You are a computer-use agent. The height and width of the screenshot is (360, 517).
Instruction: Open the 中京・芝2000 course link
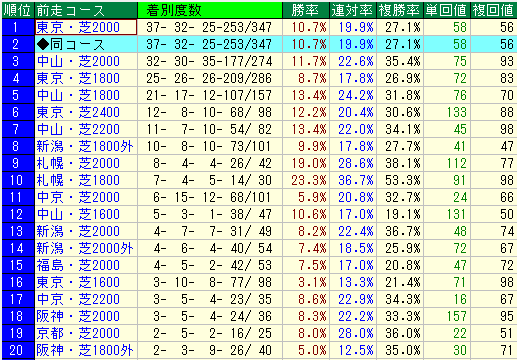click(78, 197)
